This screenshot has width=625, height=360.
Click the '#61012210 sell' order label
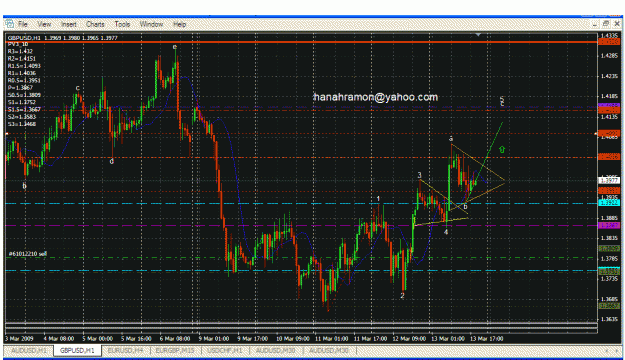click(x=28, y=254)
